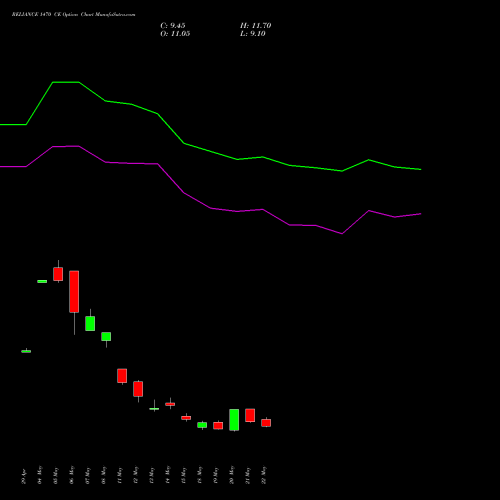The height and width of the screenshot is (500, 500).
Task: Click the 18 May date label
Action: pyautogui.click(x=200, y=475)
